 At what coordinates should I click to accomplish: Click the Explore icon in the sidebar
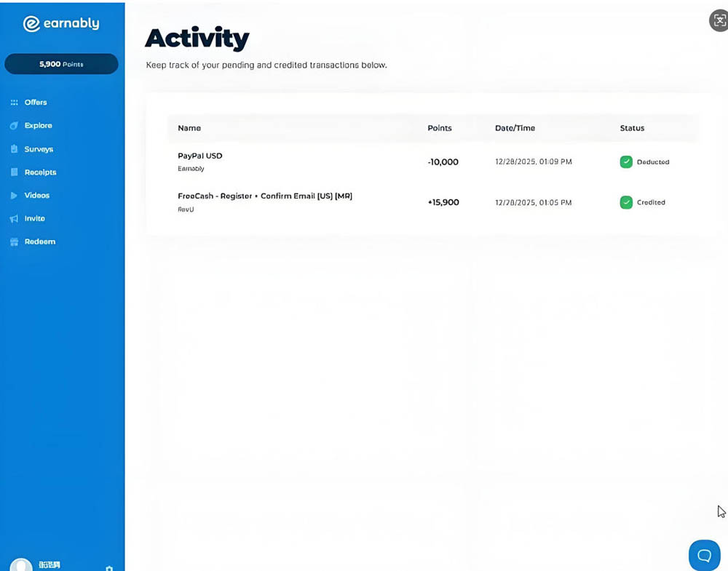coord(15,126)
